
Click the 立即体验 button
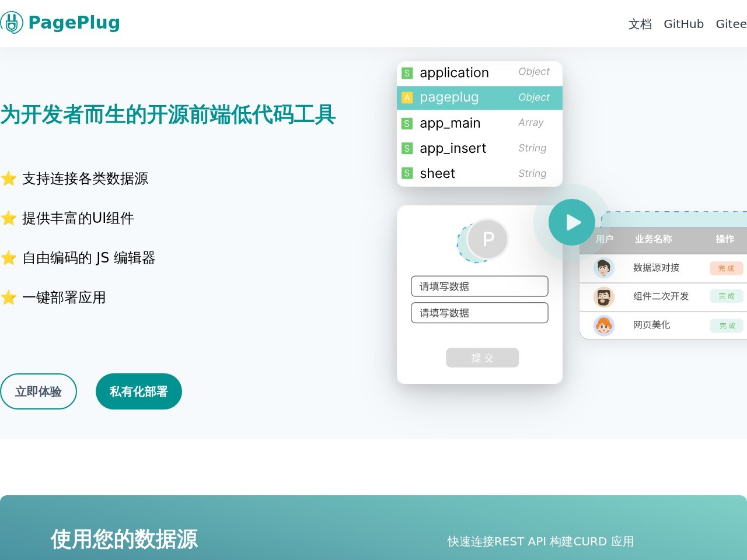[x=39, y=391]
